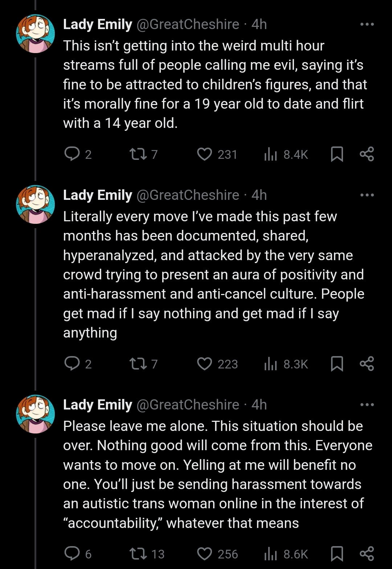Share the tweet about multi hour streams
Image resolution: width=392 pixels, height=569 pixels.
tap(367, 154)
